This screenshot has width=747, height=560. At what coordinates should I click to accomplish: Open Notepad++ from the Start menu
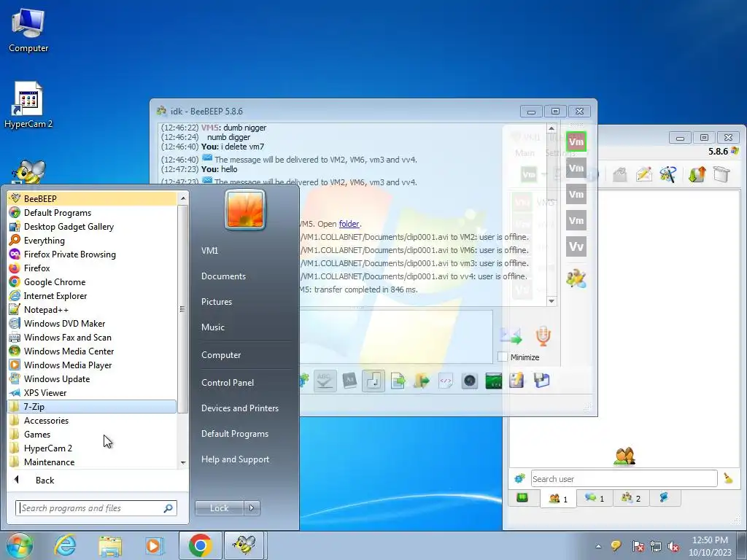[92, 309]
